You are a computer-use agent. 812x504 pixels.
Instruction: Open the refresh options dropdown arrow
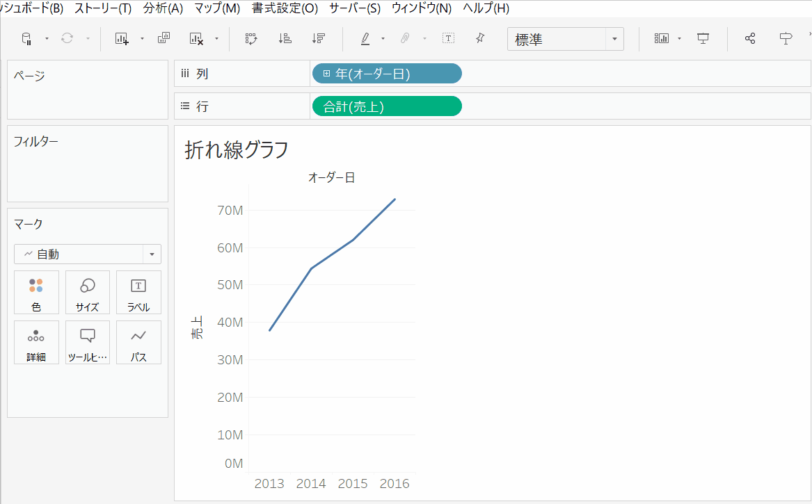[88, 39]
